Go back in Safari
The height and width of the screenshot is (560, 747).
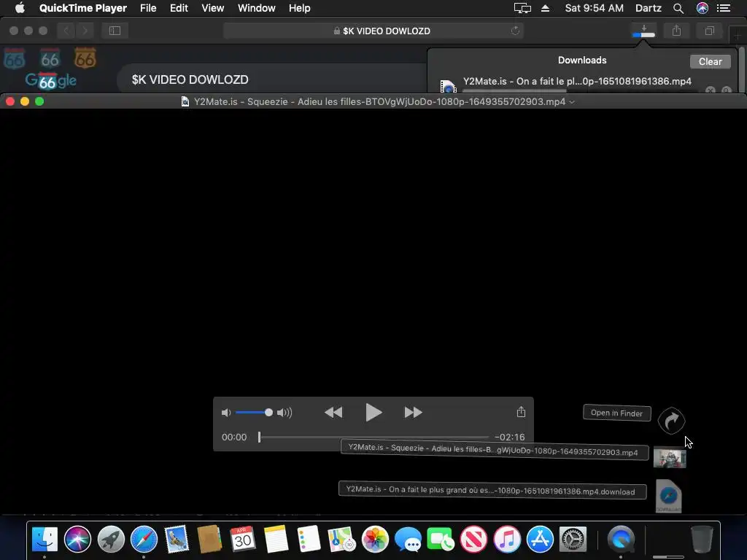66,31
